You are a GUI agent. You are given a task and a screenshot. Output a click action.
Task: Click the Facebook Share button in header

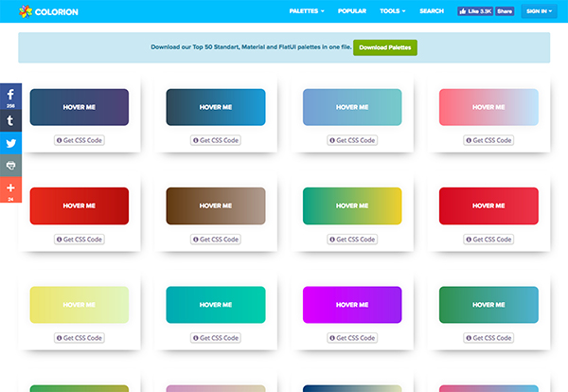(505, 11)
